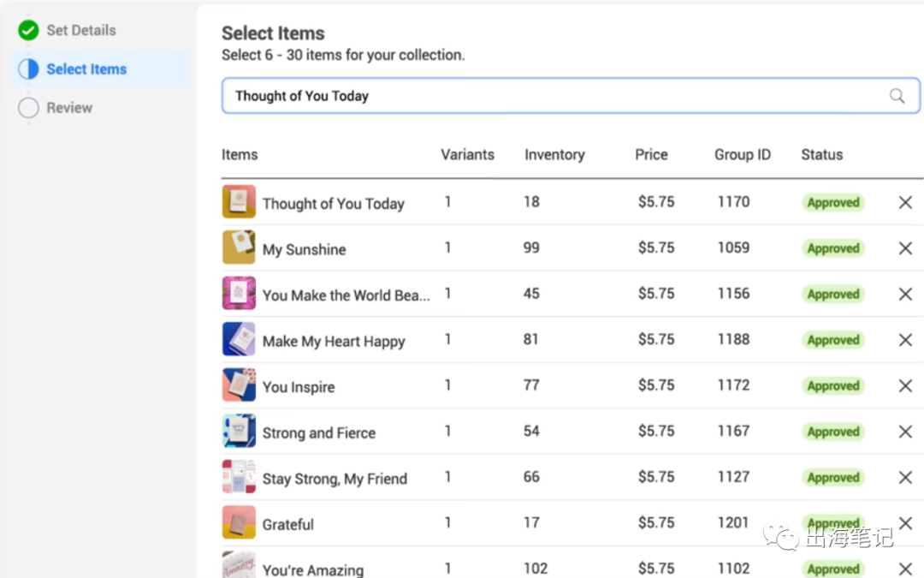This screenshot has width=924, height=578.
Task: Select the Select Items step
Action: [86, 69]
